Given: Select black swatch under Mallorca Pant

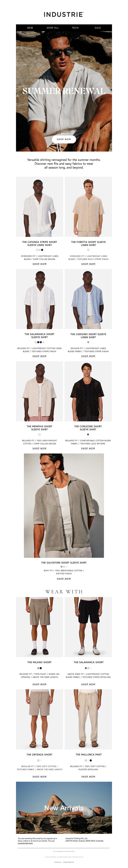Looking at the screenshot, I should pos(91,761).
